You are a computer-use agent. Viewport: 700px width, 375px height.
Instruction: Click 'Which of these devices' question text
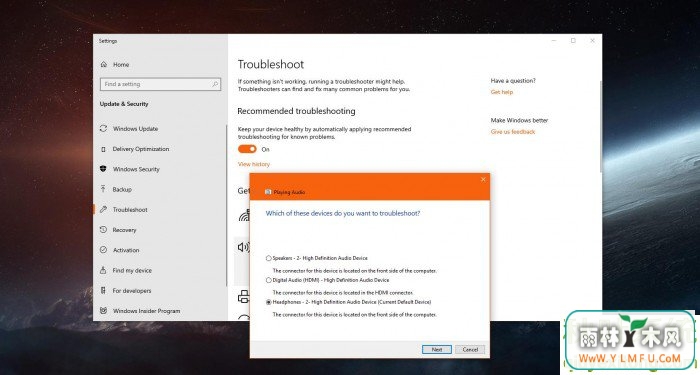[x=343, y=213]
